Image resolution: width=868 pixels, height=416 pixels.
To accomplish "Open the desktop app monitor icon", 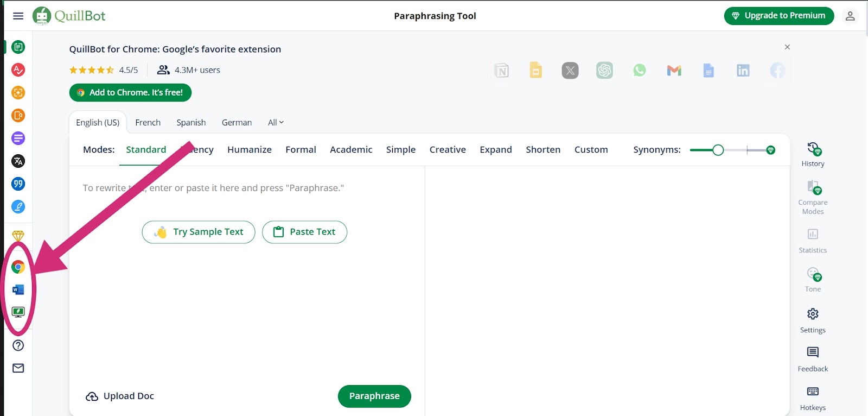I will coord(18,312).
